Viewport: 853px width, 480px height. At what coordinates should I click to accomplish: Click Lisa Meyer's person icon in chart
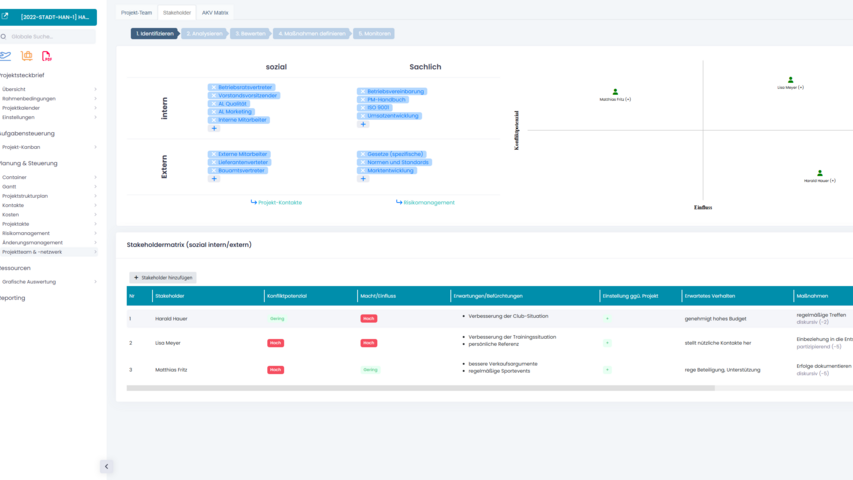(x=790, y=80)
